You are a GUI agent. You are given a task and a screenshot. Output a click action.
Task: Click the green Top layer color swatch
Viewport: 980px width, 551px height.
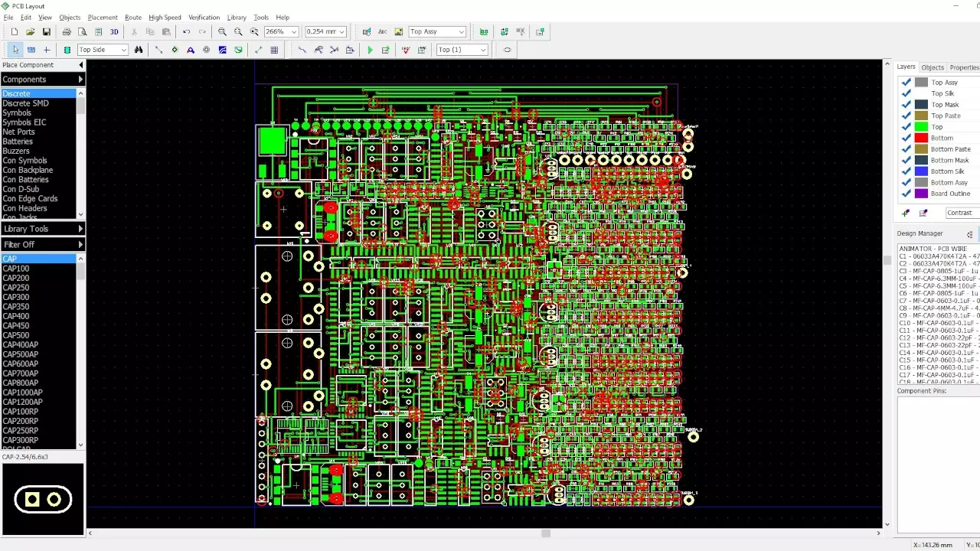click(921, 126)
